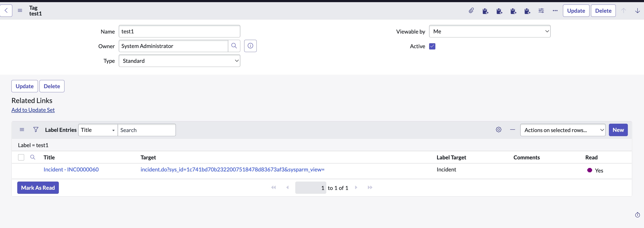Click the Label Entries list settings gear
The height and width of the screenshot is (228, 644).
[x=499, y=130]
